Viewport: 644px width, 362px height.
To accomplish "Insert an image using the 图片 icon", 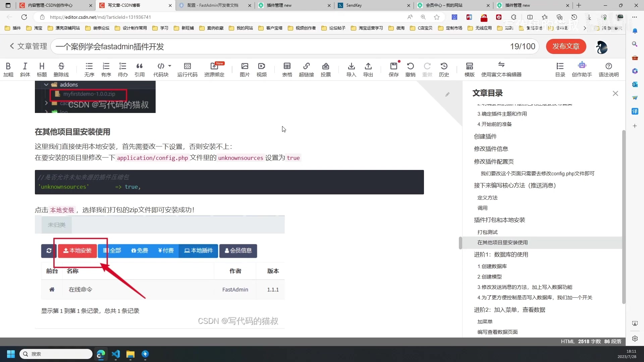I will point(245,69).
